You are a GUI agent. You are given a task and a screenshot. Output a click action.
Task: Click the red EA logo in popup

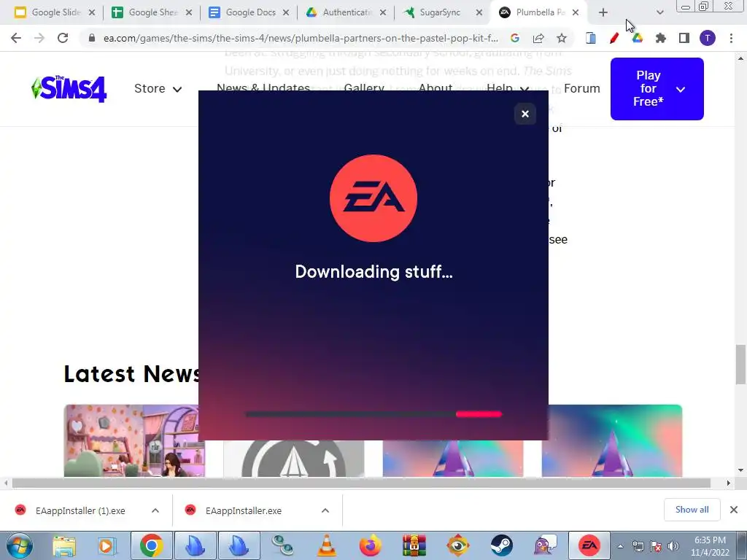click(x=373, y=198)
